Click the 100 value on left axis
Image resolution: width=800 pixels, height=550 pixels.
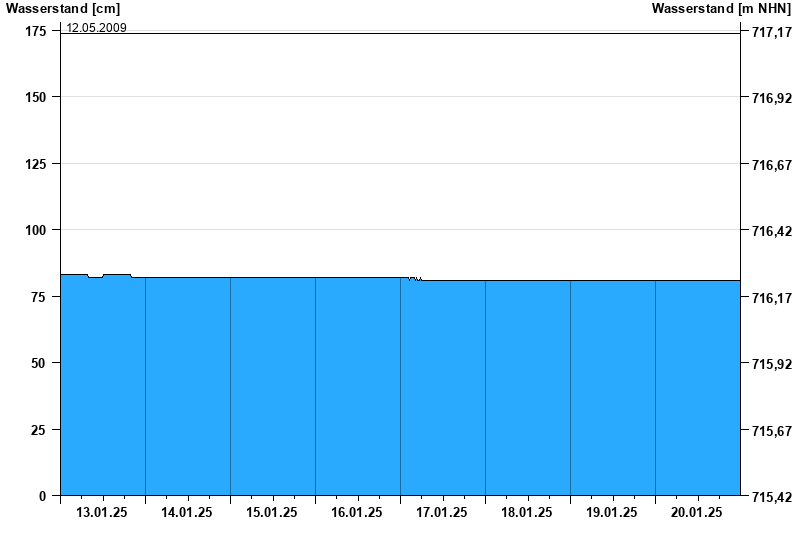click(35, 230)
